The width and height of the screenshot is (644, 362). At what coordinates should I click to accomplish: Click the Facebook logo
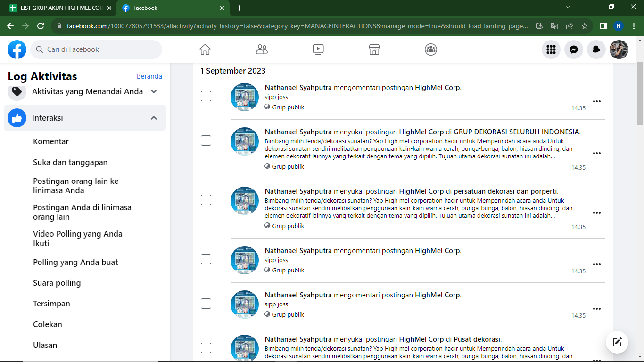[x=17, y=49]
